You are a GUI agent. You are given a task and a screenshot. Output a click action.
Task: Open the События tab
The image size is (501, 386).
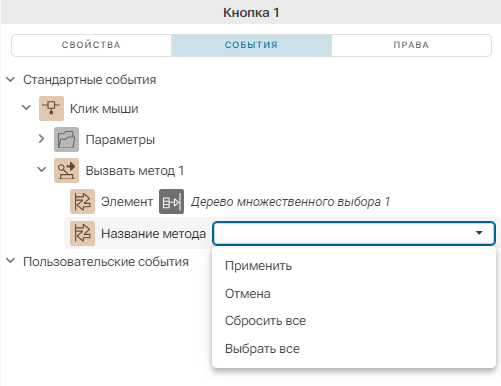click(251, 45)
